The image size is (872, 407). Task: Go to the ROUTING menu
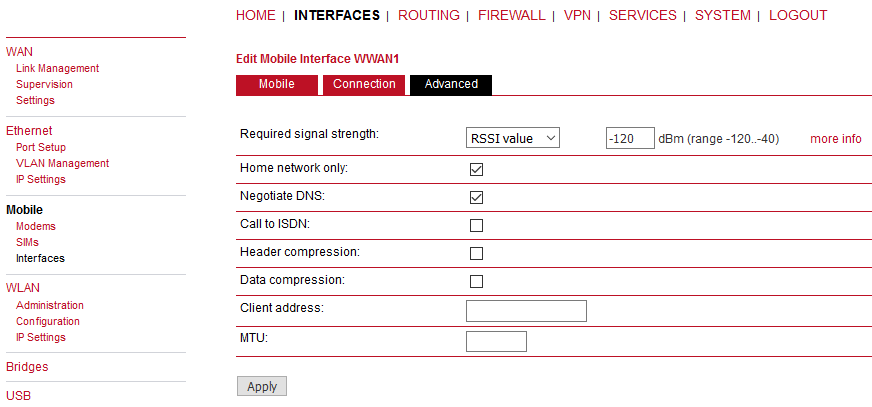click(429, 16)
